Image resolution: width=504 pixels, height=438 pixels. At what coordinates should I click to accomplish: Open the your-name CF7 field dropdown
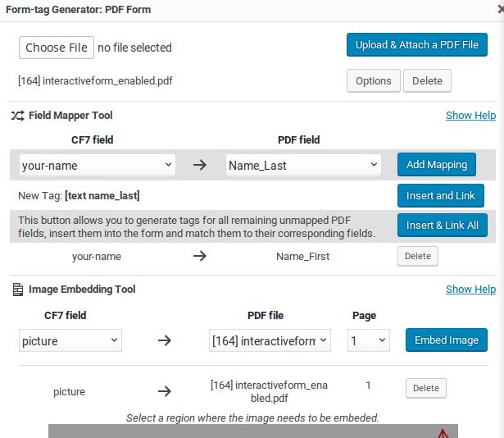[x=97, y=165]
